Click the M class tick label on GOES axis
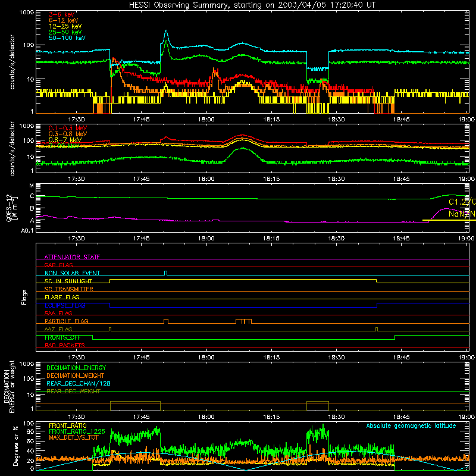The height and width of the screenshot is (476, 476). click(x=32, y=186)
